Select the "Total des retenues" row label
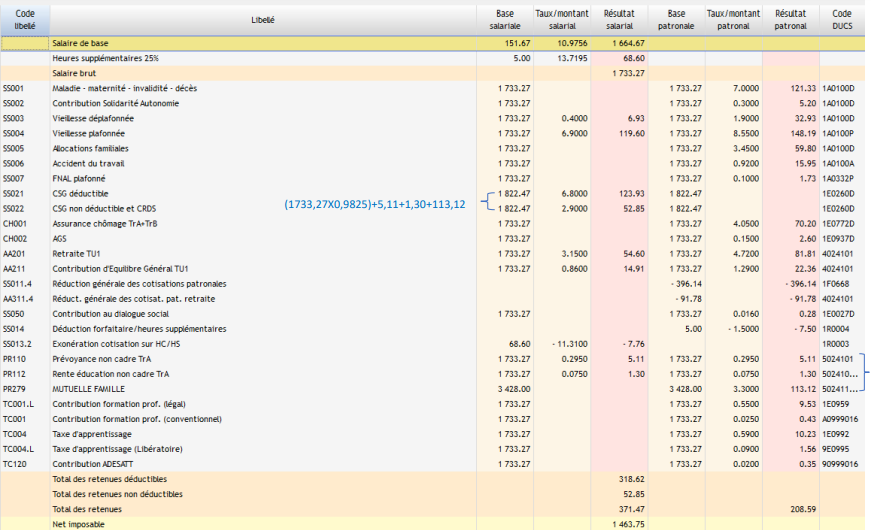 tap(89, 508)
